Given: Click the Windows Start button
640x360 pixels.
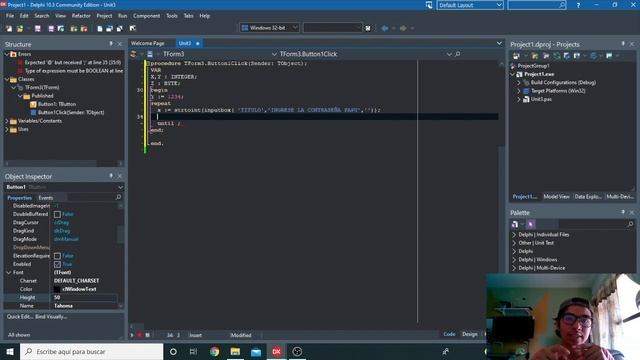Looking at the screenshot, I should 10,351.
